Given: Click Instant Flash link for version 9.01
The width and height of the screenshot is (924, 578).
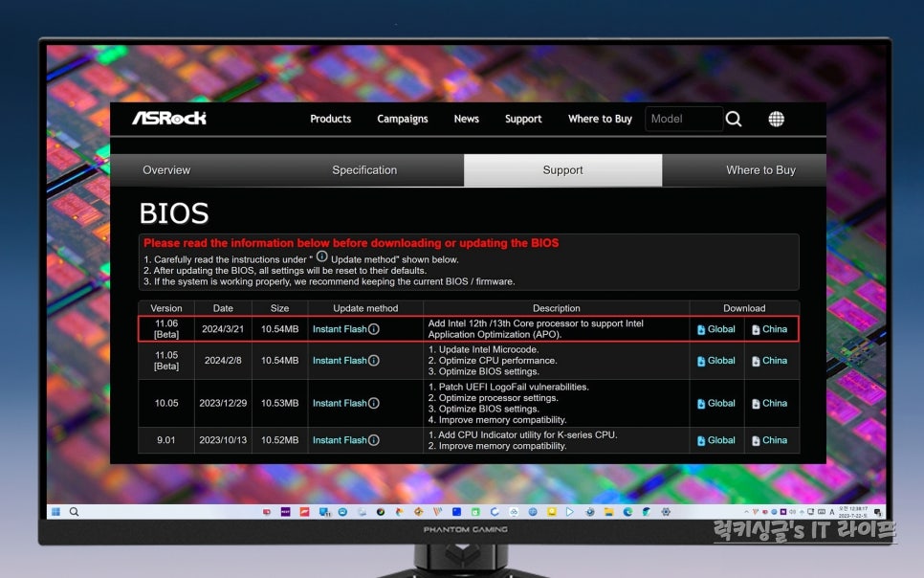Looking at the screenshot, I should tap(340, 440).
